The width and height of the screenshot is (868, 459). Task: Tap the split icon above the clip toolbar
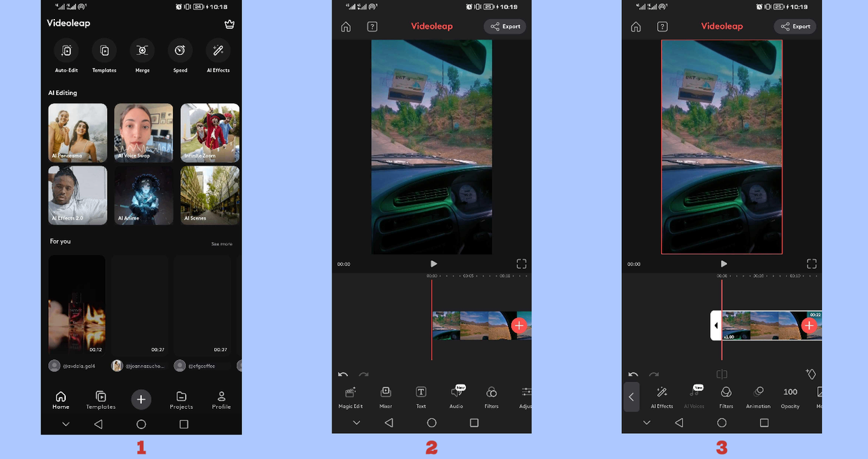pyautogui.click(x=722, y=374)
